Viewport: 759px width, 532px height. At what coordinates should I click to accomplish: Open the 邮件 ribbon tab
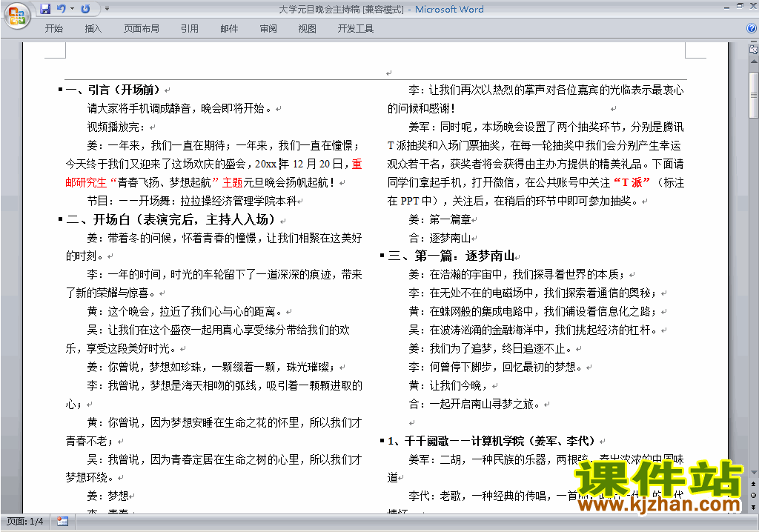tap(229, 29)
